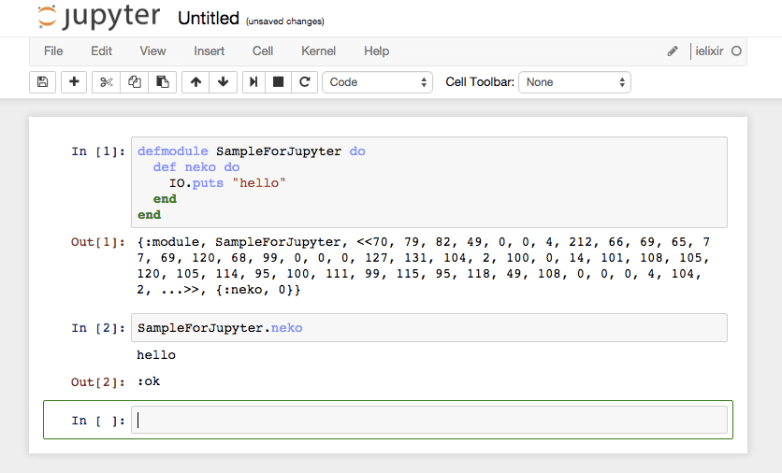Select the empty In [ ]: prompt
Viewport: 782px width, 473px height.
98,421
